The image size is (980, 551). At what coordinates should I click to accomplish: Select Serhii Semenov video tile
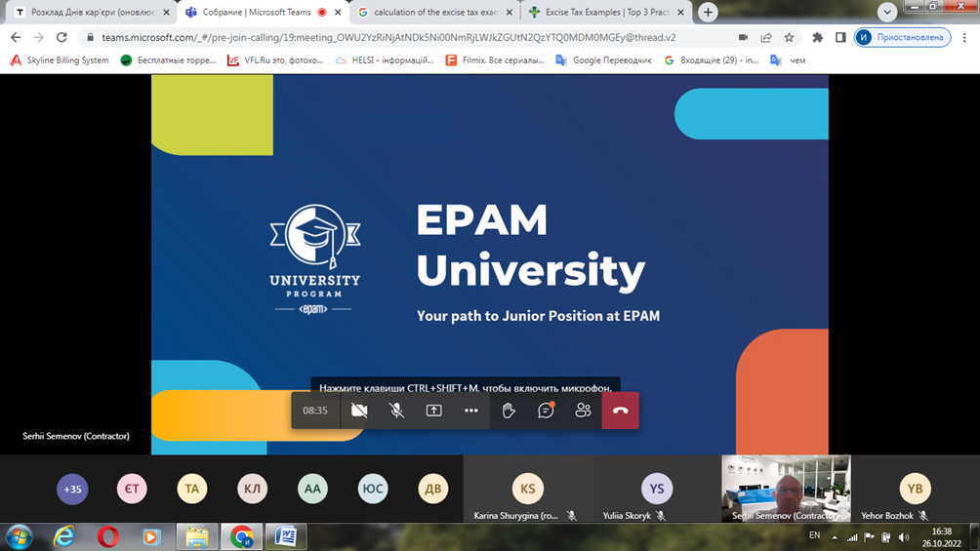click(x=787, y=489)
